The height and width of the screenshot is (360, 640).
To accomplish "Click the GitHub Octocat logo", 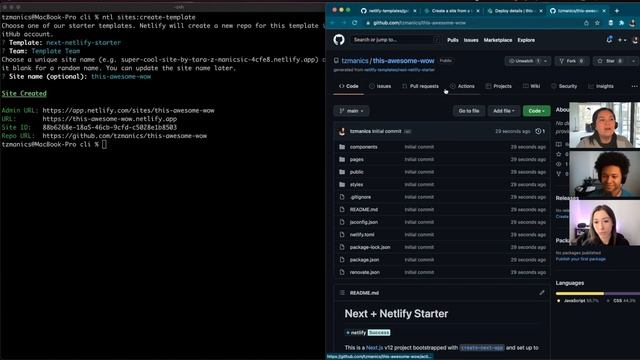I will click(x=339, y=40).
